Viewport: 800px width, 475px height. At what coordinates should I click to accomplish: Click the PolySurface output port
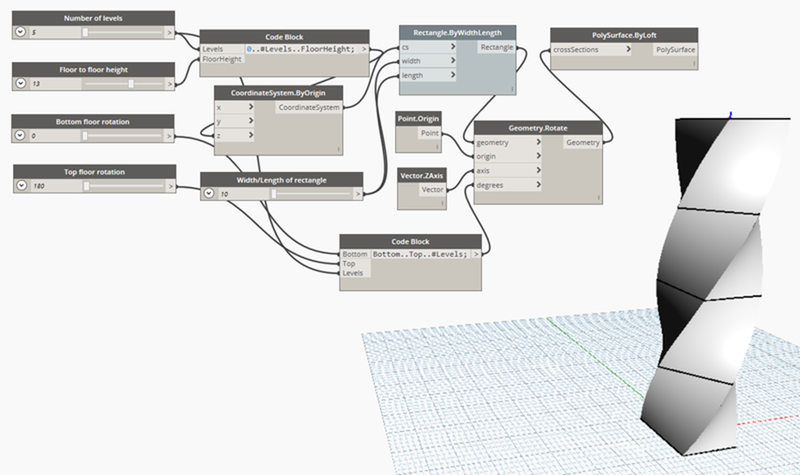point(675,49)
